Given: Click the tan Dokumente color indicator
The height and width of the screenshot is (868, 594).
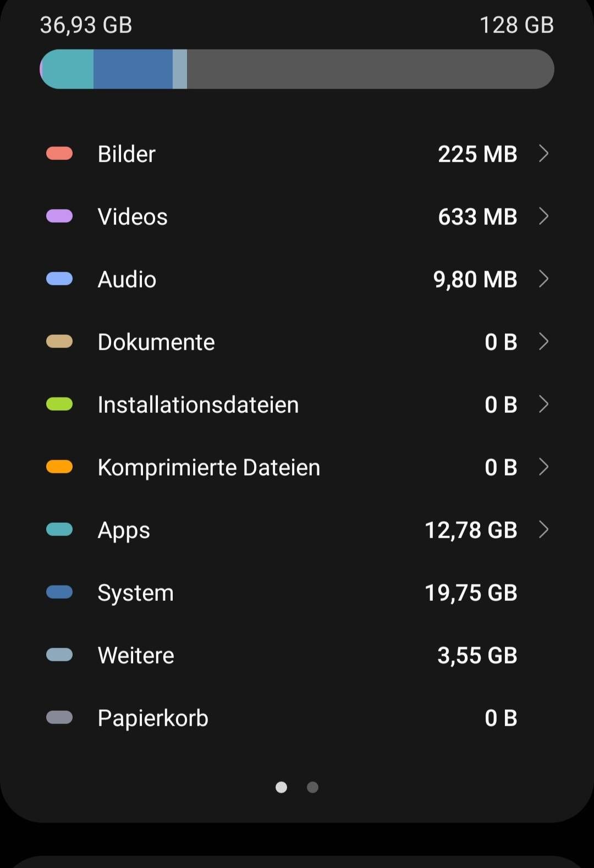Looking at the screenshot, I should coord(59,341).
